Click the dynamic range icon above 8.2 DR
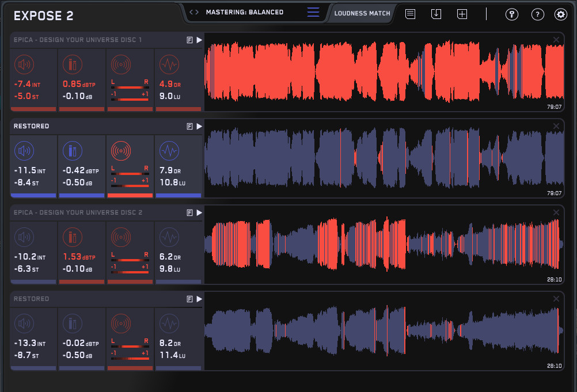Viewport: 577px width, 392px height. [169, 324]
